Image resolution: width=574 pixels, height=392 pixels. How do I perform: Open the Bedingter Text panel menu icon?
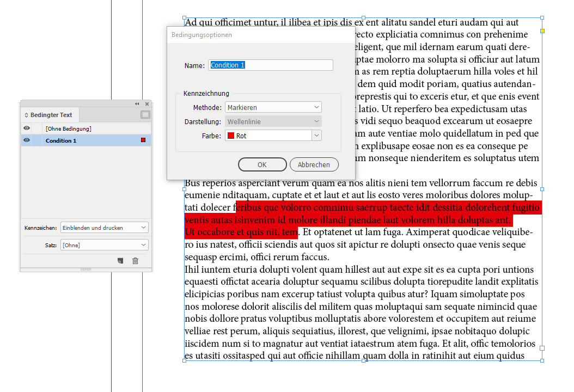click(145, 114)
